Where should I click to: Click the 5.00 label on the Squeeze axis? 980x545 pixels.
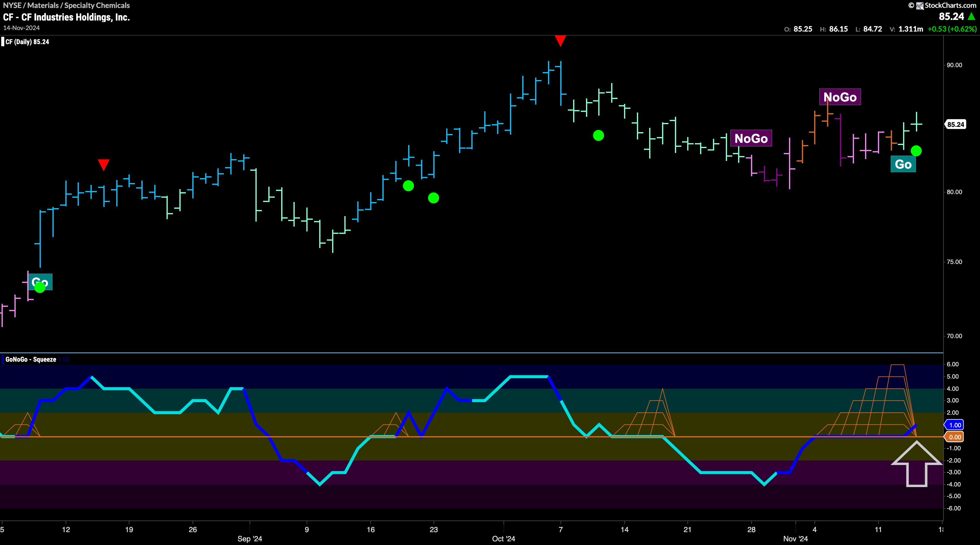coord(953,376)
